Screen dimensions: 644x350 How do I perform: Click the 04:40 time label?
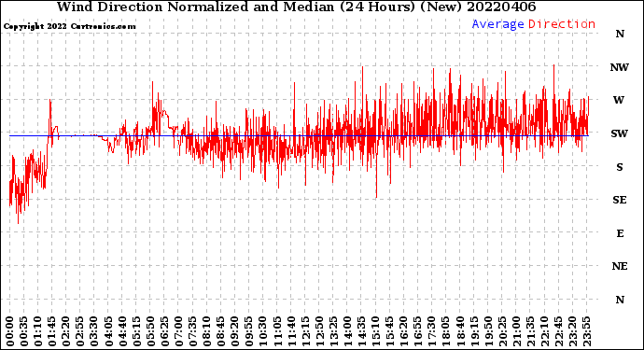pos(122,331)
